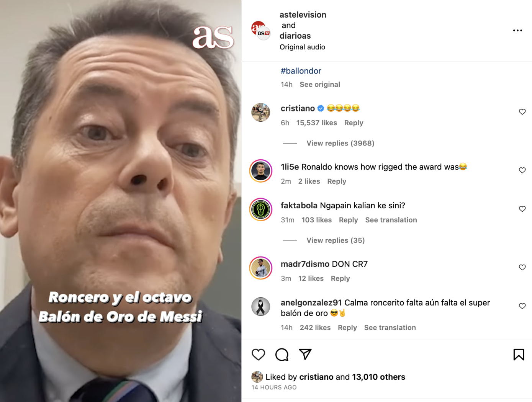532x402 pixels.
Task: Like madr7dismo's comment heart
Action: [x=522, y=268]
